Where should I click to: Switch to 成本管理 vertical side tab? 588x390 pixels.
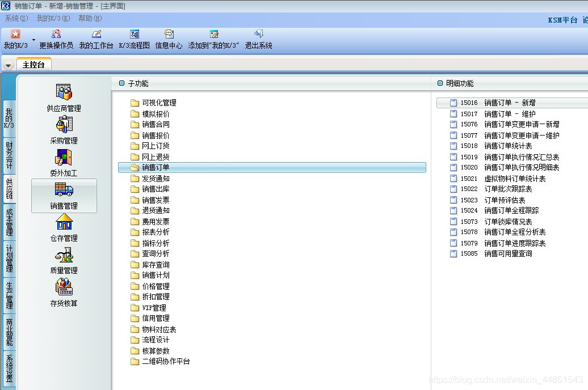tap(10, 222)
